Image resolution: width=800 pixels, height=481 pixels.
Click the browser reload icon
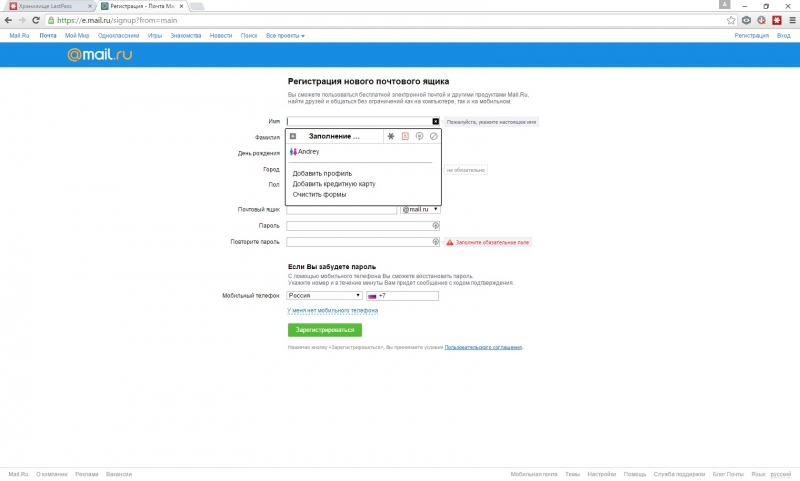coord(36,20)
